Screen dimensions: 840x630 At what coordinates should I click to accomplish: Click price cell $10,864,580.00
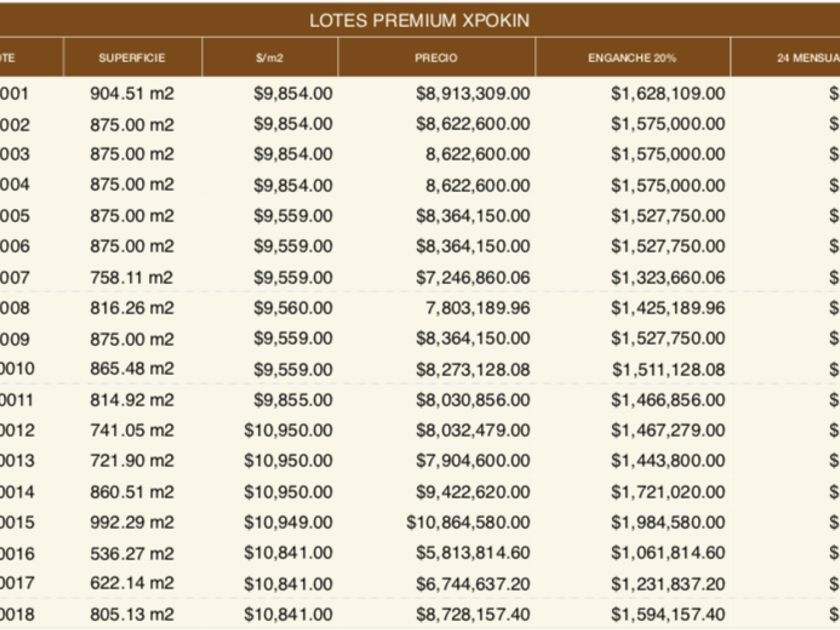click(x=468, y=523)
